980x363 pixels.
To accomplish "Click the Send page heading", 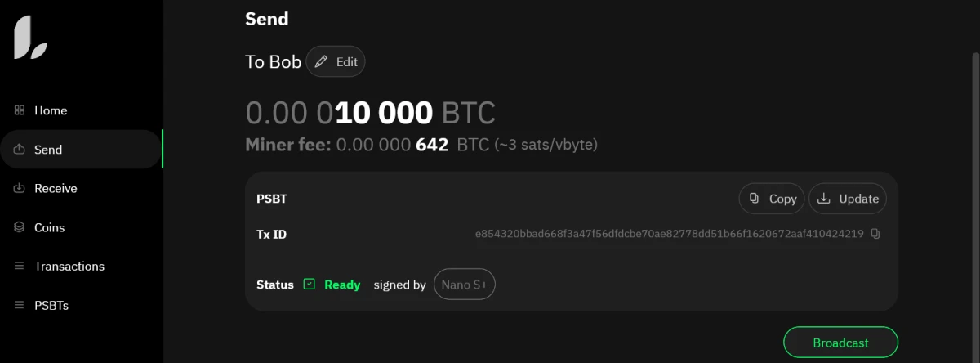I will point(266,19).
